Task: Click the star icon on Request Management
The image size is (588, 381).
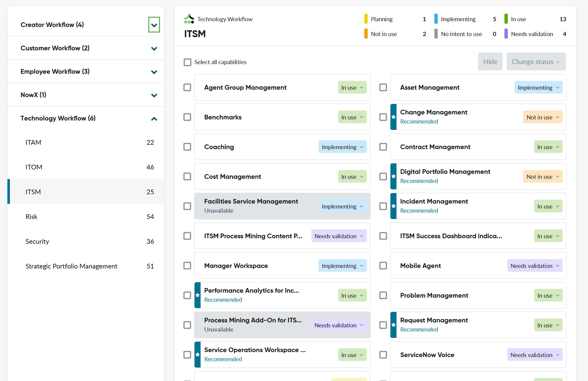Action: click(393, 325)
